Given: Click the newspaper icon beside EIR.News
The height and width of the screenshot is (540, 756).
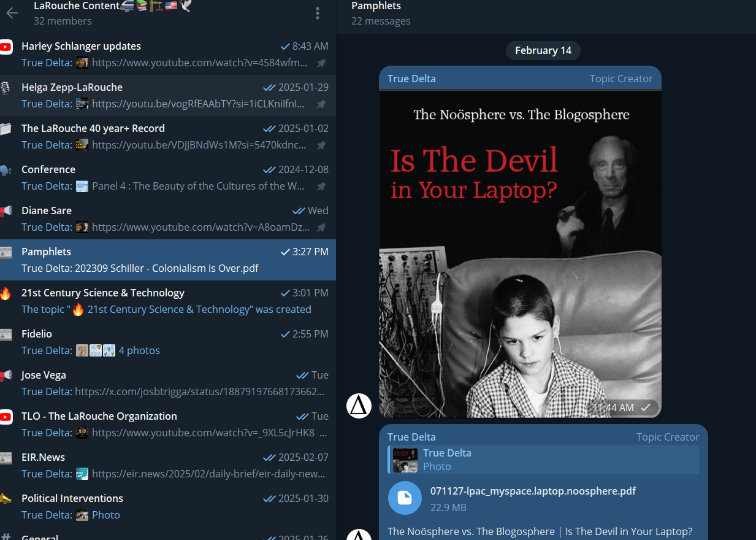Looking at the screenshot, I should (x=6, y=458).
